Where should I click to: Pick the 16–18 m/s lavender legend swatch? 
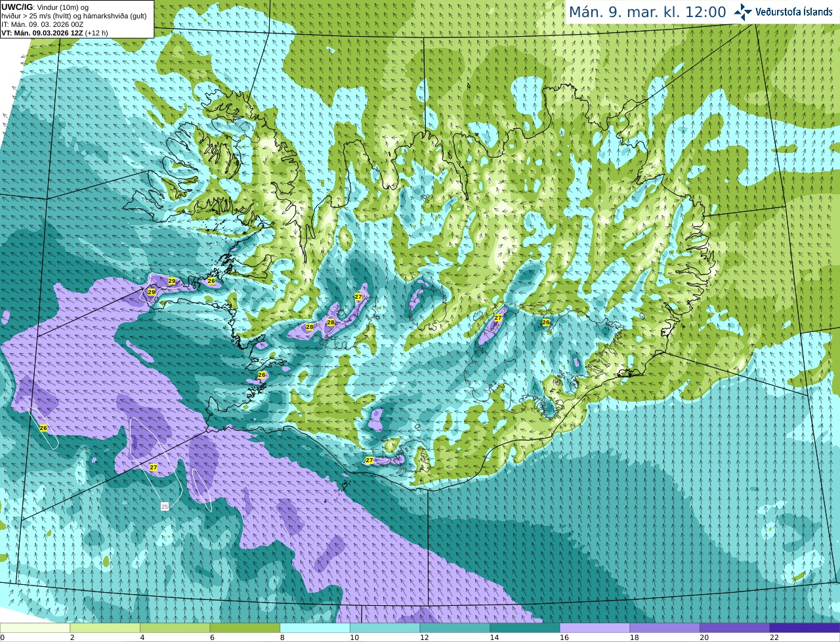point(595,628)
